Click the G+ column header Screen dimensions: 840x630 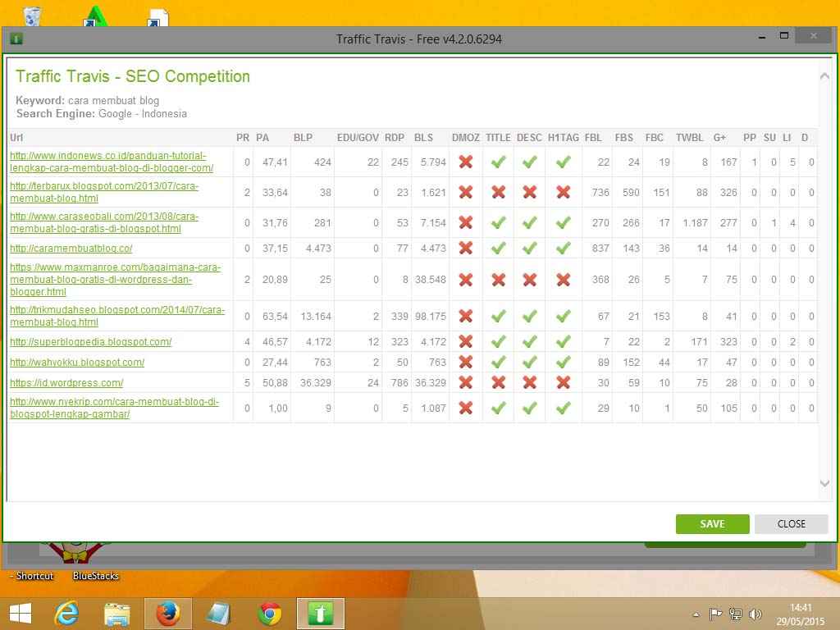click(719, 138)
